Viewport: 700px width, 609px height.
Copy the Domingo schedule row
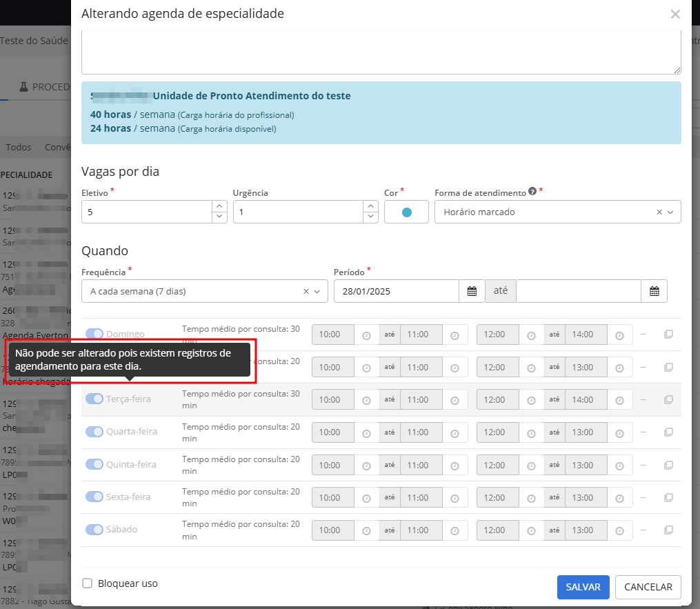click(668, 334)
